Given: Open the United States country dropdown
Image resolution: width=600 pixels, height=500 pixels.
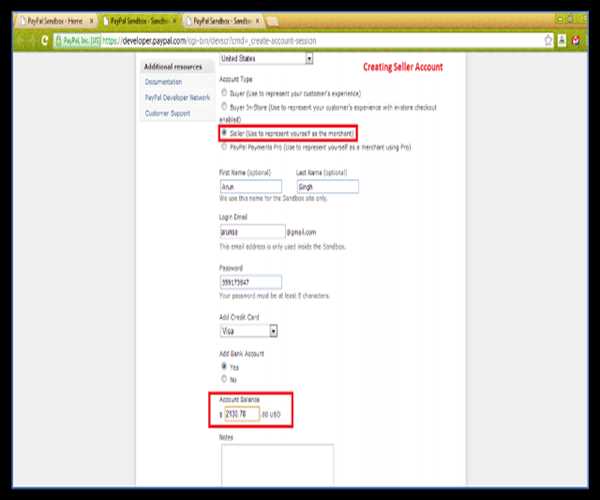Looking at the screenshot, I should (266, 59).
